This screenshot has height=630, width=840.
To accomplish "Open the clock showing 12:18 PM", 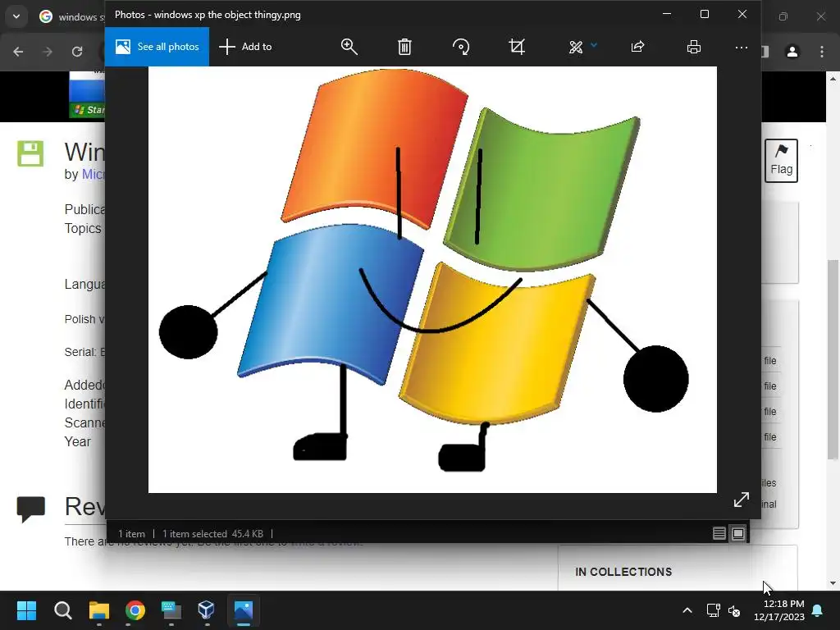I will click(x=779, y=610).
